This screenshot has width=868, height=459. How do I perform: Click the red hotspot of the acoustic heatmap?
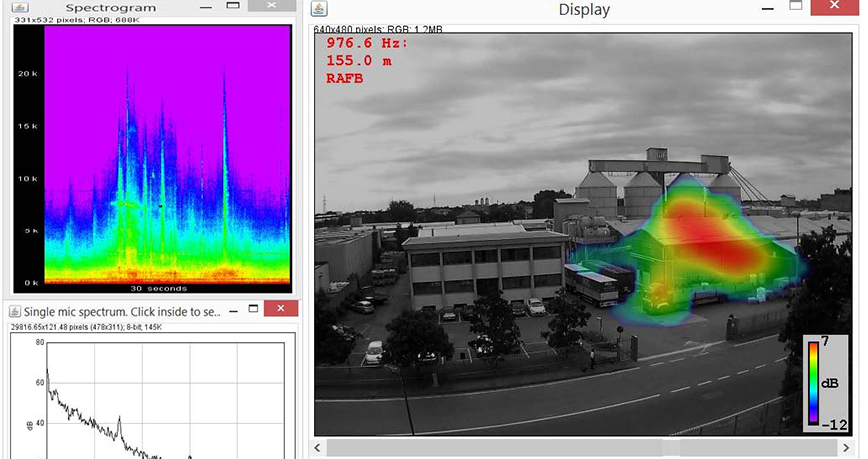click(x=714, y=236)
